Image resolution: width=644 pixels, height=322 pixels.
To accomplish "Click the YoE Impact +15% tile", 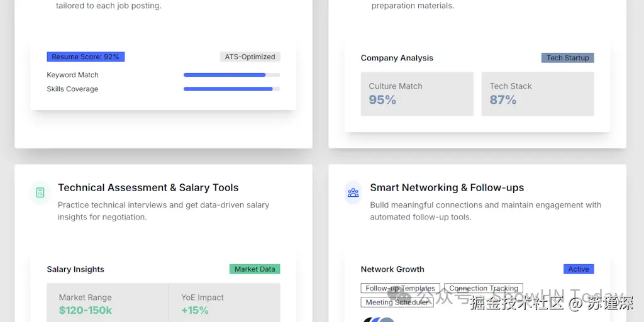I will [x=225, y=303].
